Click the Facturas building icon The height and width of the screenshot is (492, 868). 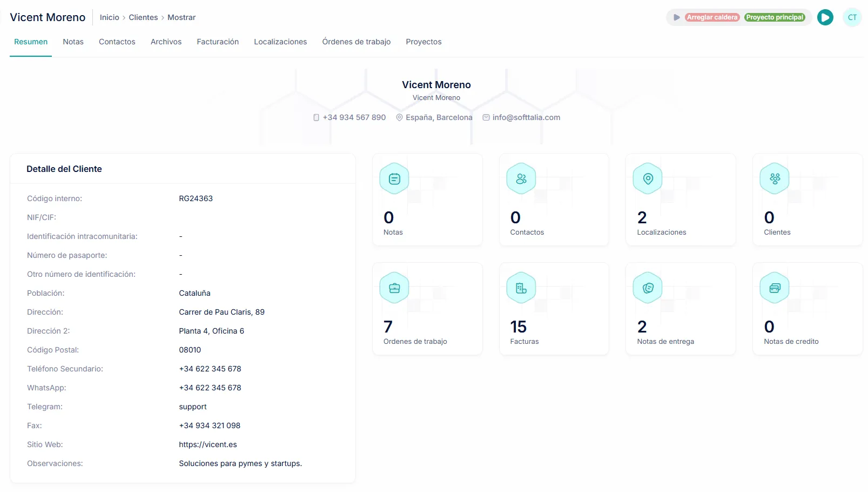tap(521, 288)
